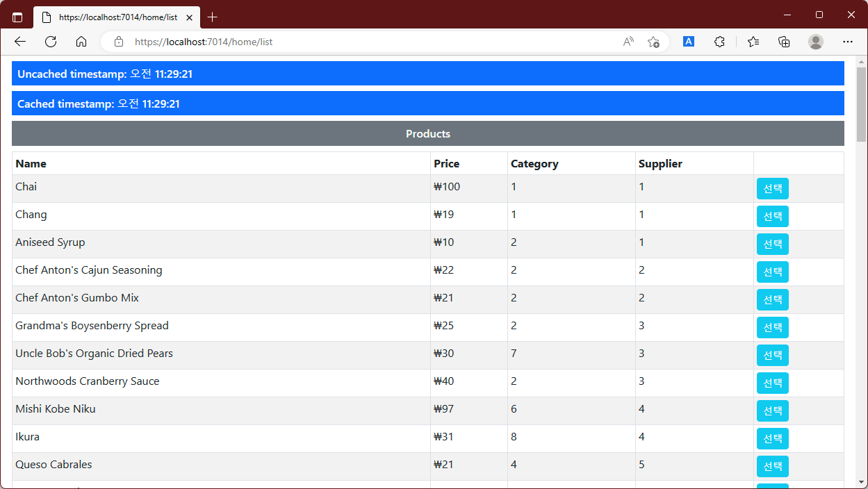Click the Uncached timestamp banner
Image resolution: width=868 pixels, height=489 pixels.
428,74
